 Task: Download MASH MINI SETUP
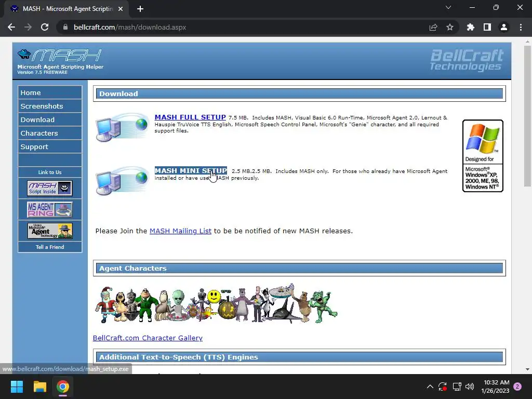tap(191, 170)
